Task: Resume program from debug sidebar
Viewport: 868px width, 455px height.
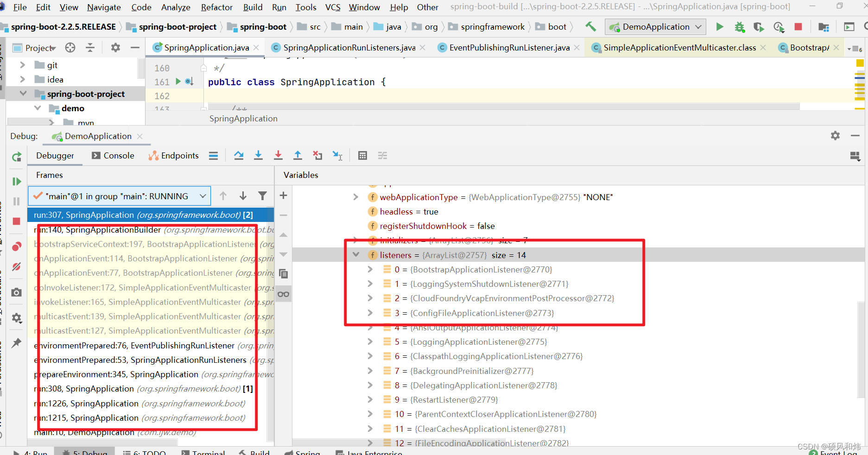Action: click(x=17, y=181)
